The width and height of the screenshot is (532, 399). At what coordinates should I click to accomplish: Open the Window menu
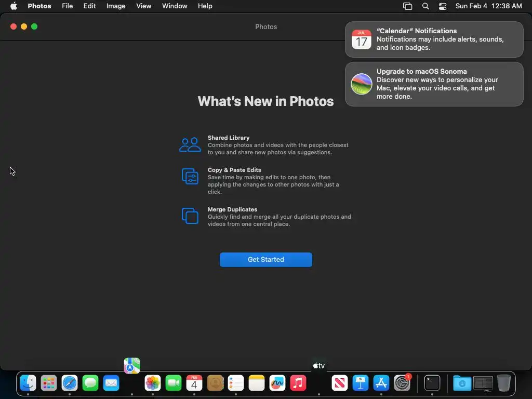click(175, 6)
